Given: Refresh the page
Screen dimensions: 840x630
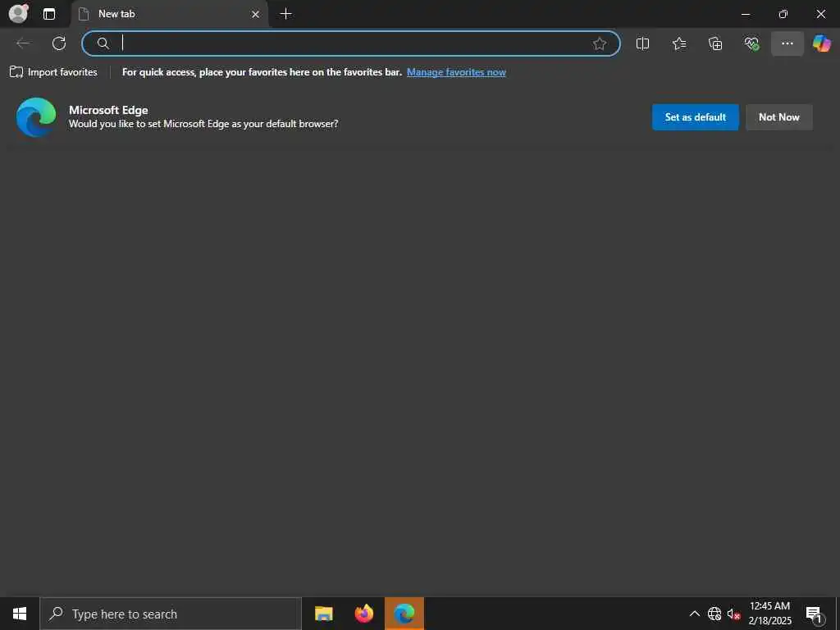Looking at the screenshot, I should point(59,43).
